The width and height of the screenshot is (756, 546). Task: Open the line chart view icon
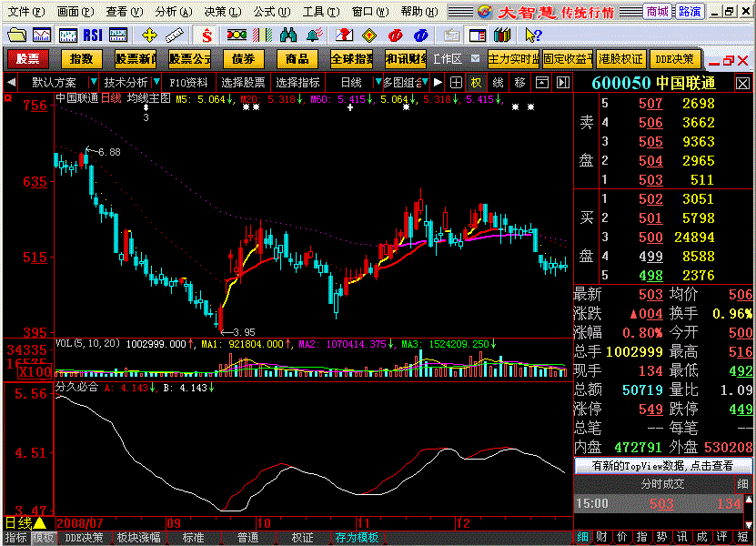tap(42, 35)
